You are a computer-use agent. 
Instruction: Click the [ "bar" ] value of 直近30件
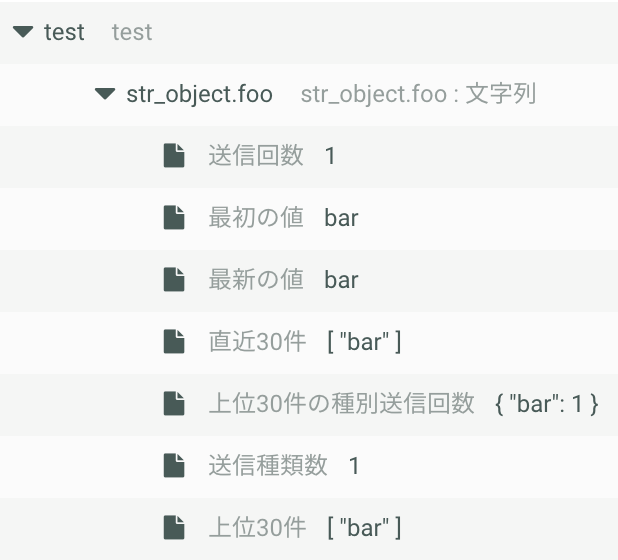(365, 342)
